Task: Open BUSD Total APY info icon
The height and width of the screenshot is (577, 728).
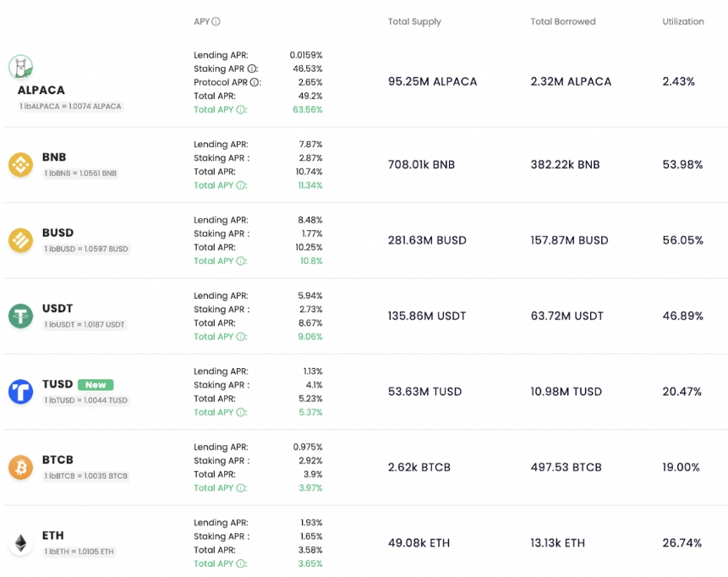Action: click(x=240, y=261)
